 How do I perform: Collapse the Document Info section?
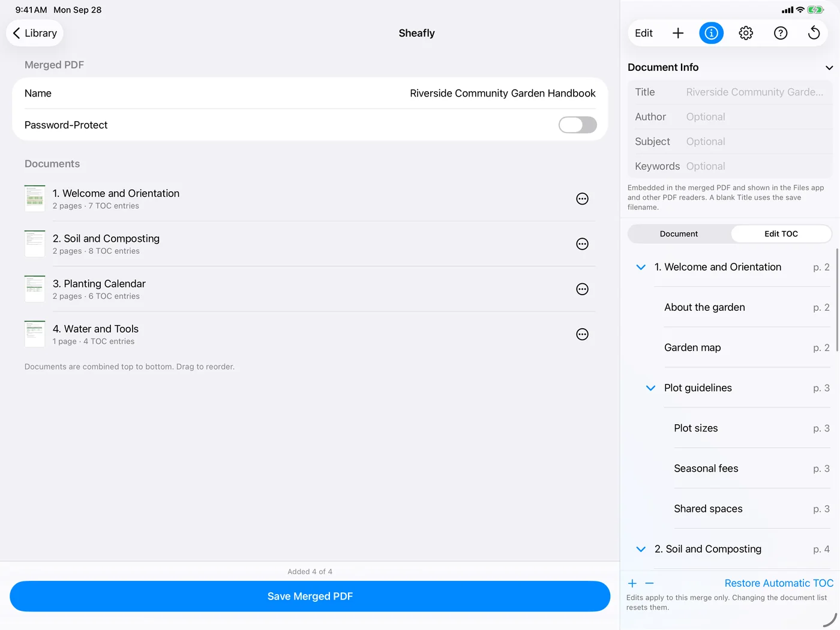click(x=829, y=68)
